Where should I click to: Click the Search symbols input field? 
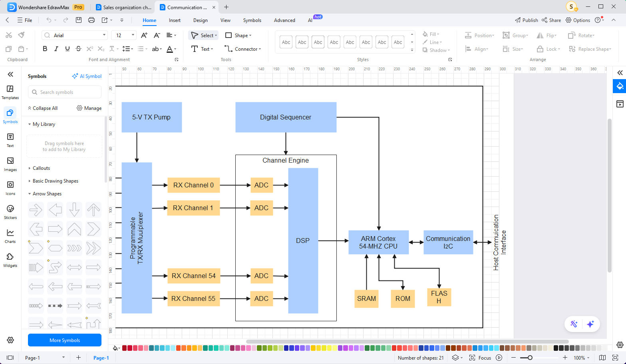point(65,92)
